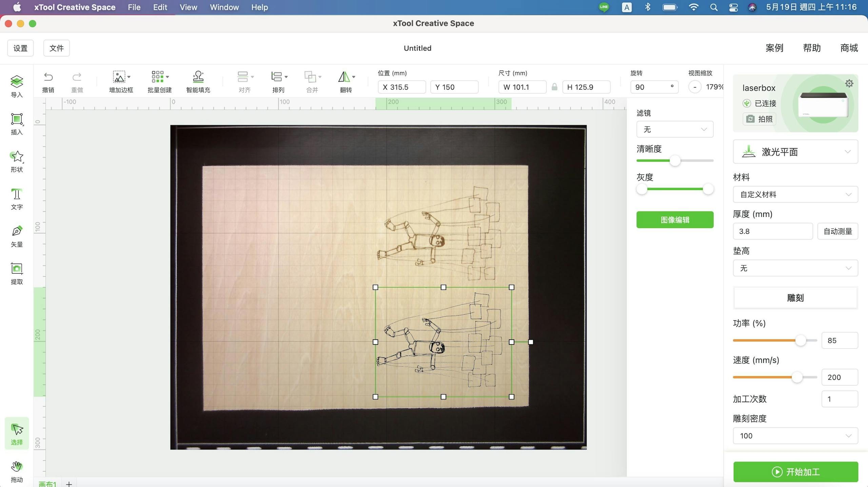868x487 pixels.
Task: Expand the 垫高 riser dropdown
Action: [795, 268]
